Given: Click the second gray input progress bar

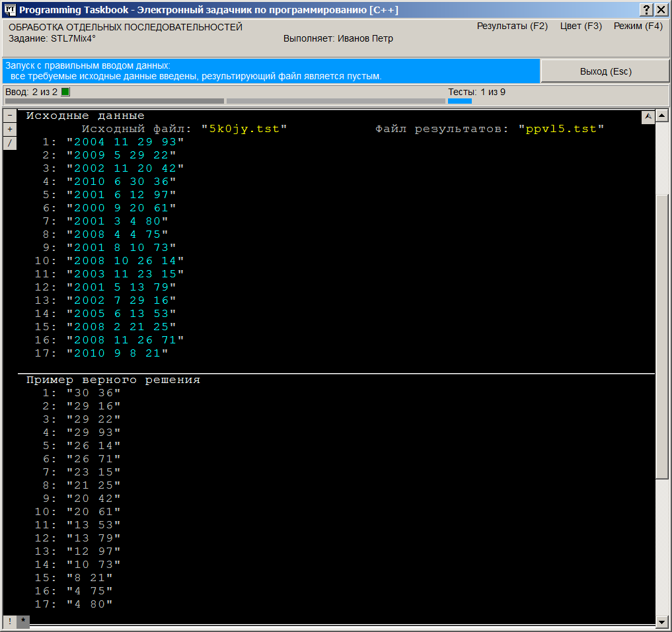Looking at the screenshot, I should (x=336, y=101).
